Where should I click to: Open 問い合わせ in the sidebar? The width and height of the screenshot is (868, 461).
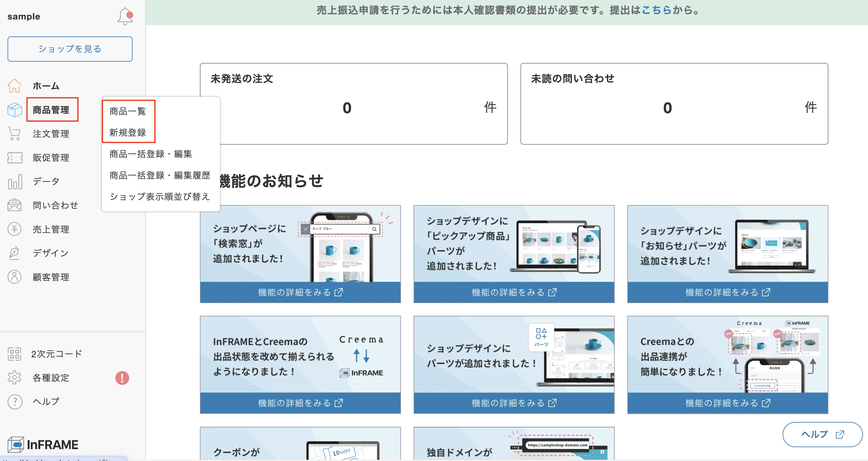coord(55,205)
